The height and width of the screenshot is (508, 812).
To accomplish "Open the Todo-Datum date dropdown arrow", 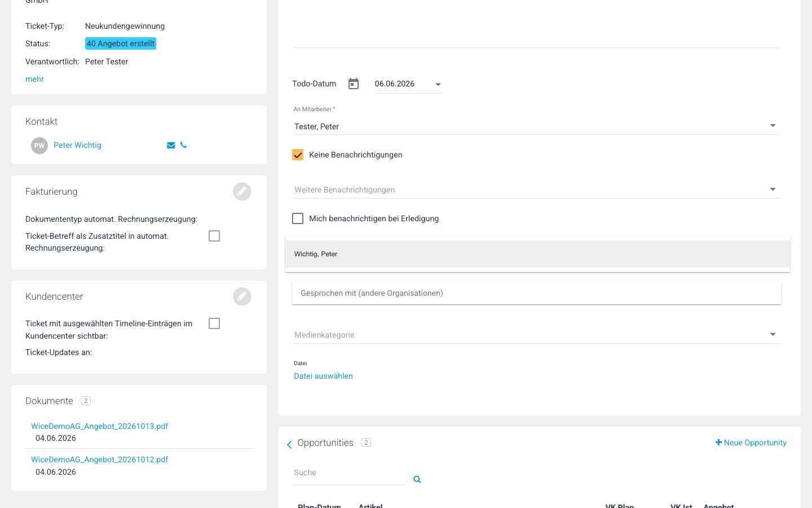I will [438, 85].
